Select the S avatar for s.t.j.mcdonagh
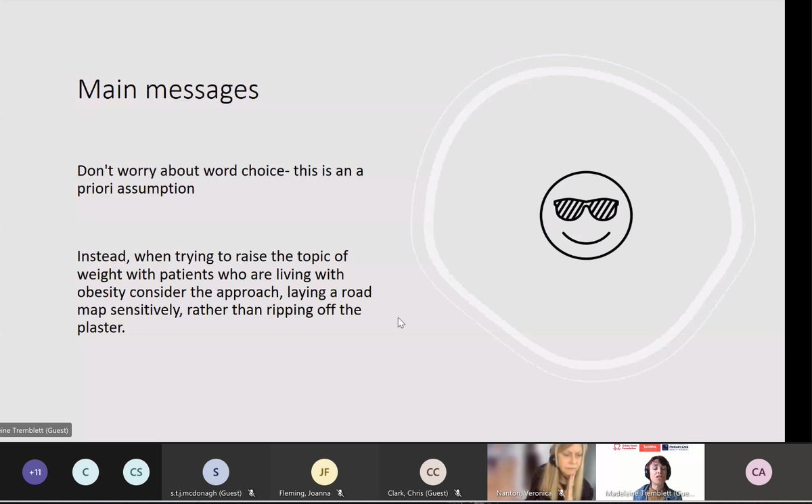The image size is (812, 504). click(216, 472)
